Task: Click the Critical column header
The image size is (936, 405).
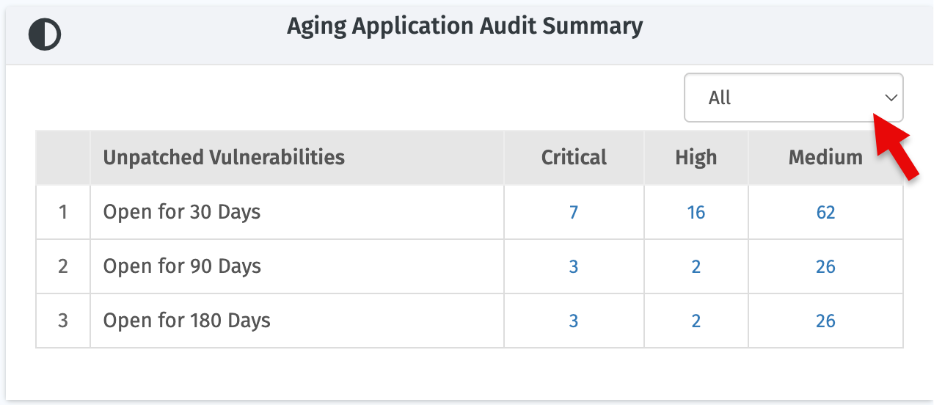Action: coord(574,157)
